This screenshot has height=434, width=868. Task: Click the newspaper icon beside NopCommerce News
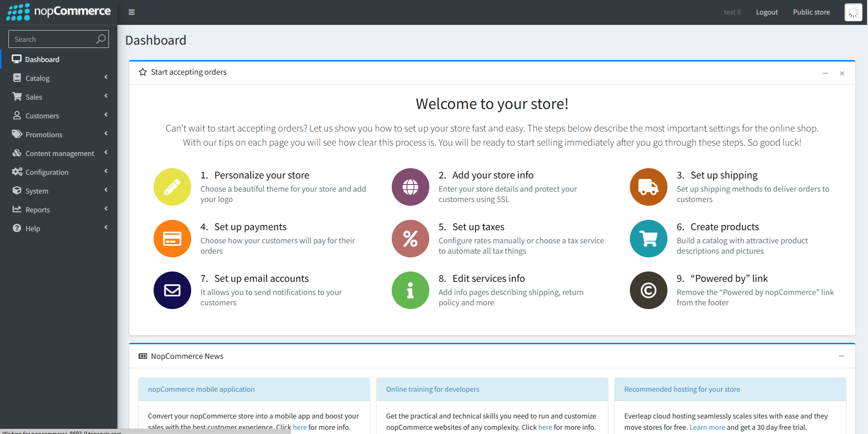pos(143,356)
